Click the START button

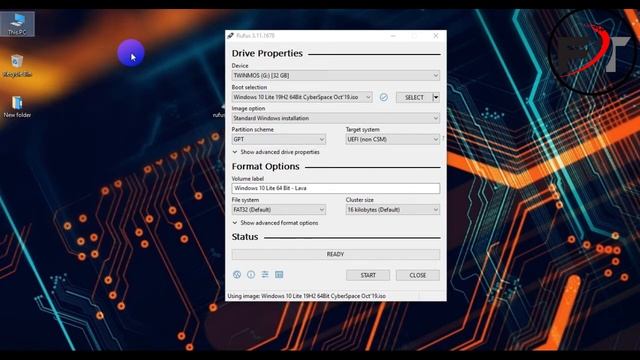point(368,275)
